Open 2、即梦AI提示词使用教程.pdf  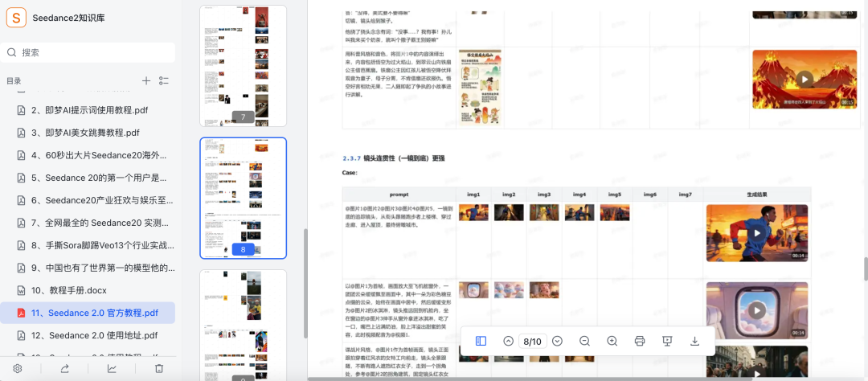click(88, 110)
